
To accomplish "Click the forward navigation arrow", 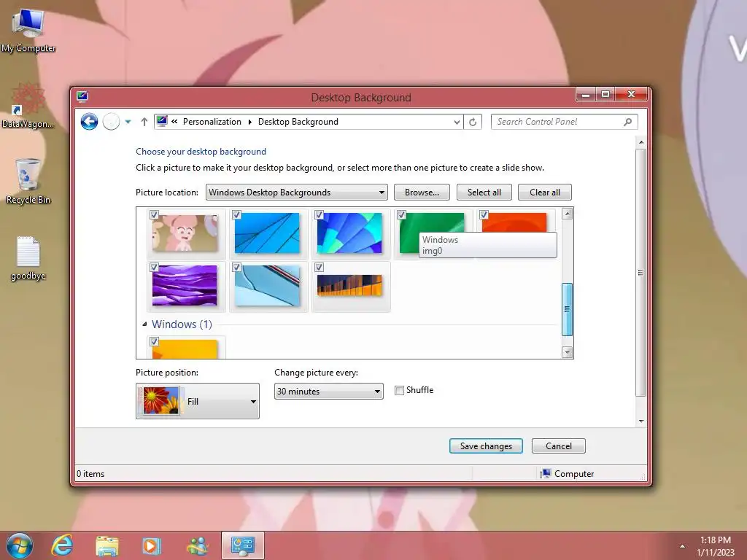I will (111, 122).
